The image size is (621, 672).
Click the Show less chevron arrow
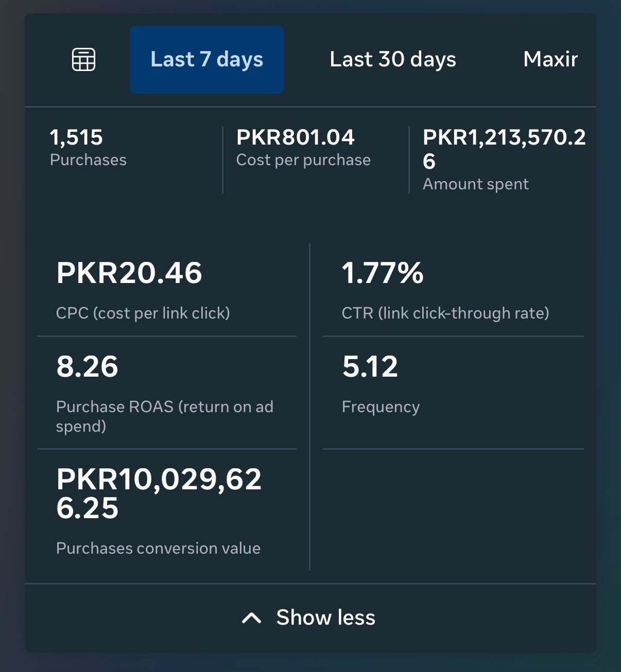click(x=251, y=618)
